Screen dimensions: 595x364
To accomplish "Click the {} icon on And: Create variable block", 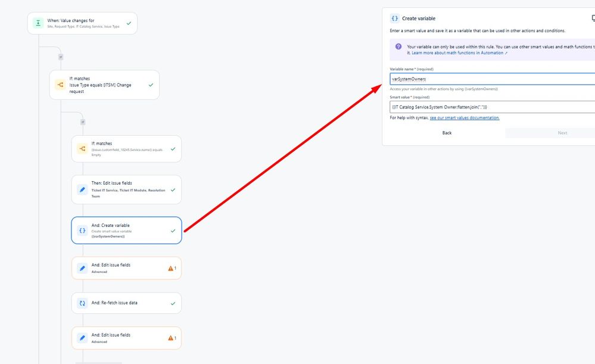I will [82, 230].
